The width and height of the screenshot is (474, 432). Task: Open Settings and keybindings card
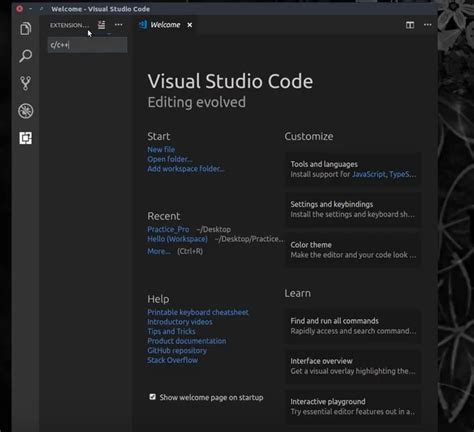(x=353, y=209)
